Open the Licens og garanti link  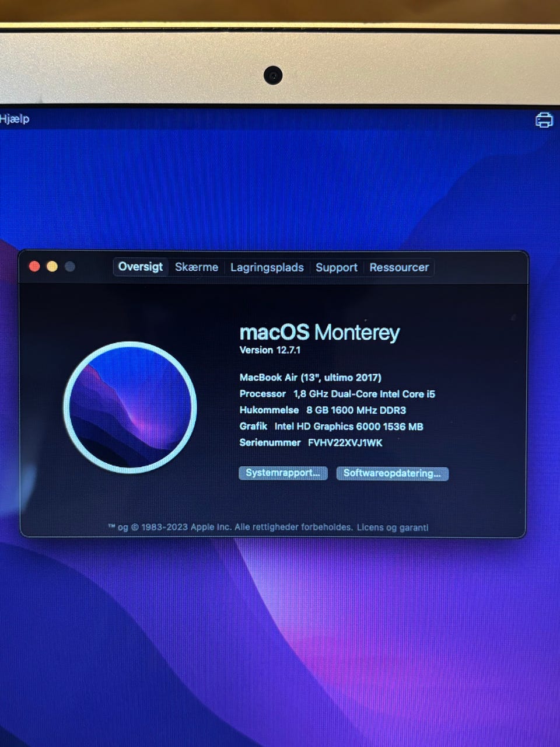point(393,527)
